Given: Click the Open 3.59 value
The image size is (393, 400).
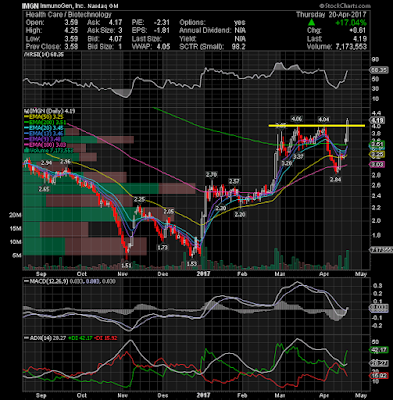Looking at the screenshot, I should pyautogui.click(x=71, y=22).
